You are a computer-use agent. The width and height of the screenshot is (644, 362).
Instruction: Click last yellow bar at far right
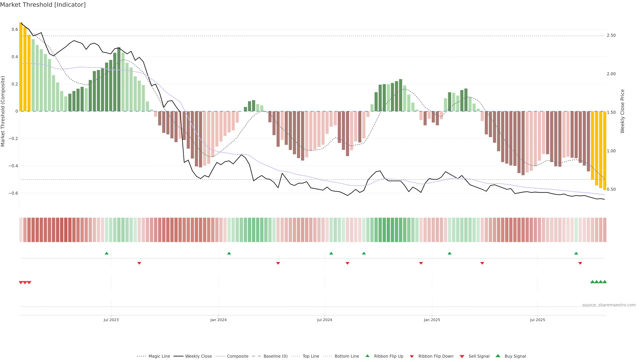(x=604, y=150)
